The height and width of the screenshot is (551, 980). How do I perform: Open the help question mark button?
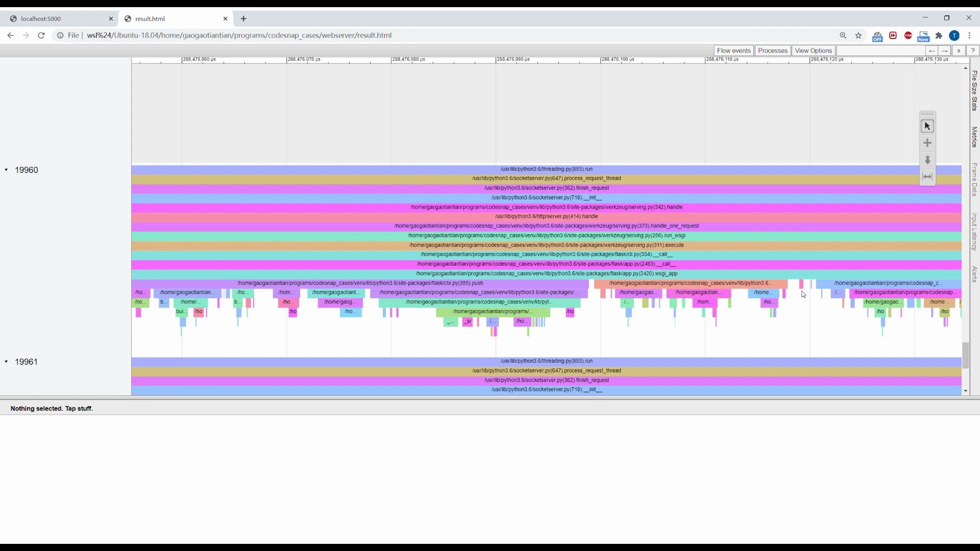coord(973,51)
